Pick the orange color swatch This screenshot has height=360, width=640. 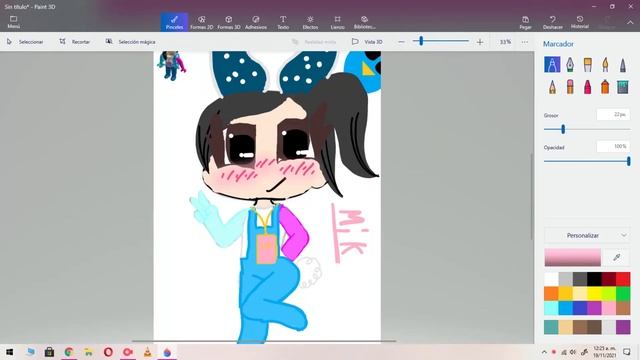[551, 293]
